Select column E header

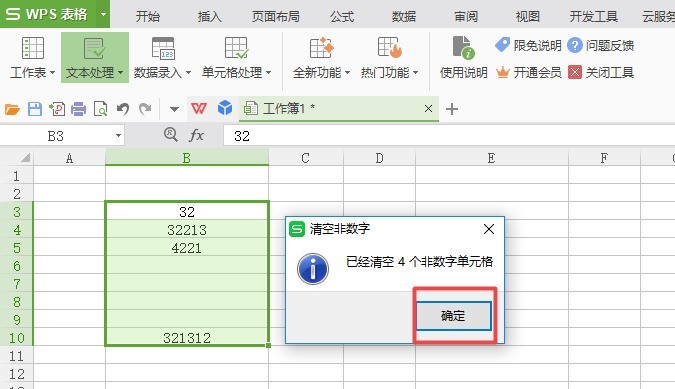(492, 158)
